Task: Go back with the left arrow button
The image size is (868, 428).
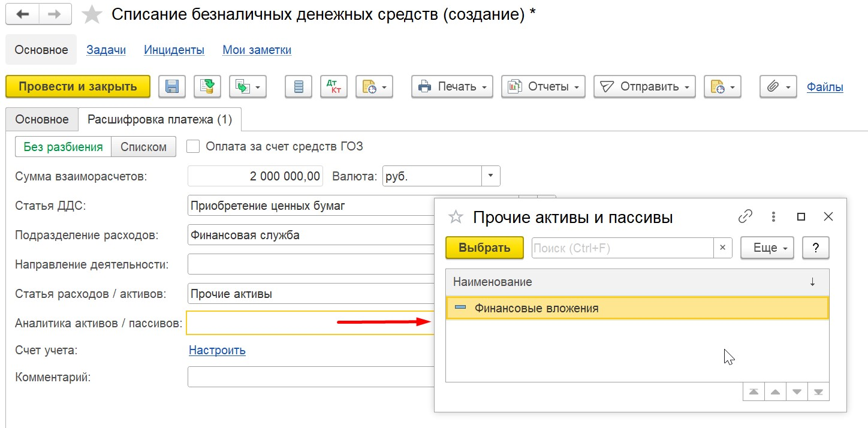Action: pyautogui.click(x=23, y=15)
